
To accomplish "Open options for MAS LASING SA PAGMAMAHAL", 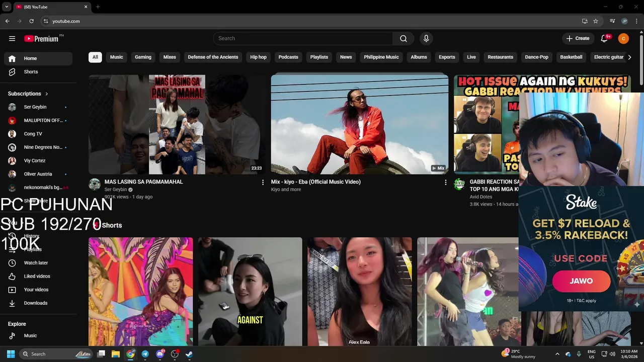I will 263,183.
